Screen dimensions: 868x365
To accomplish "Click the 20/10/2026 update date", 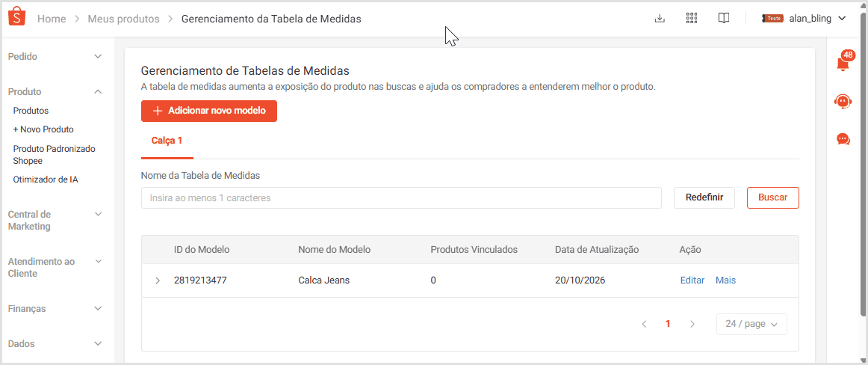I will [x=580, y=280].
